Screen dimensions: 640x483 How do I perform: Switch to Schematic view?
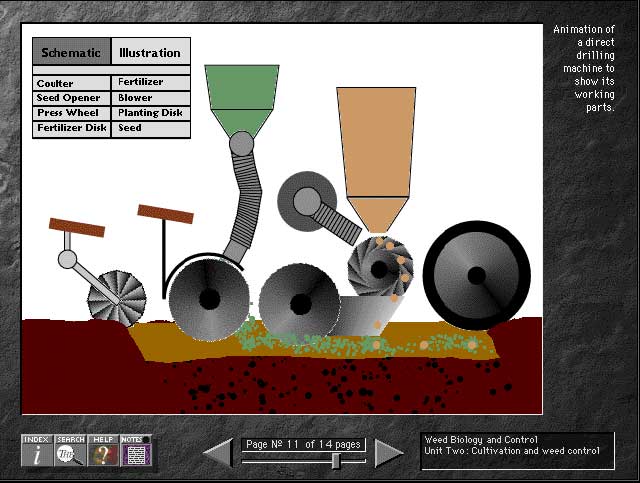pyautogui.click(x=71, y=52)
